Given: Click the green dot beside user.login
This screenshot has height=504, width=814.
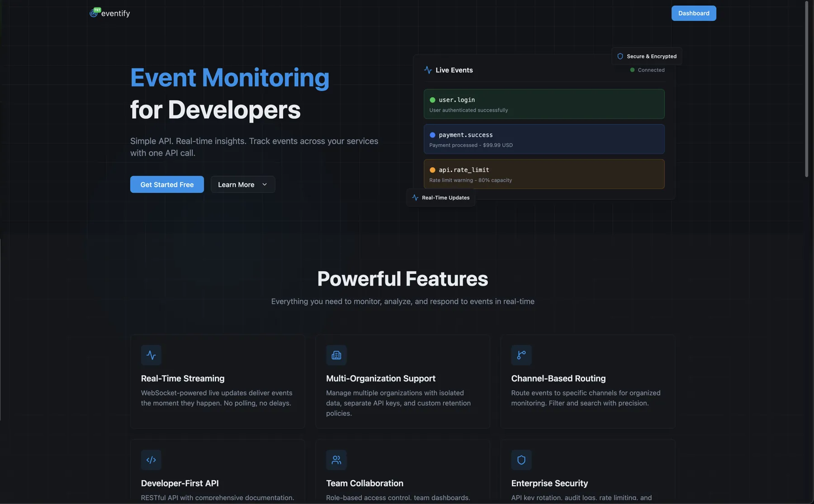Looking at the screenshot, I should click(432, 100).
